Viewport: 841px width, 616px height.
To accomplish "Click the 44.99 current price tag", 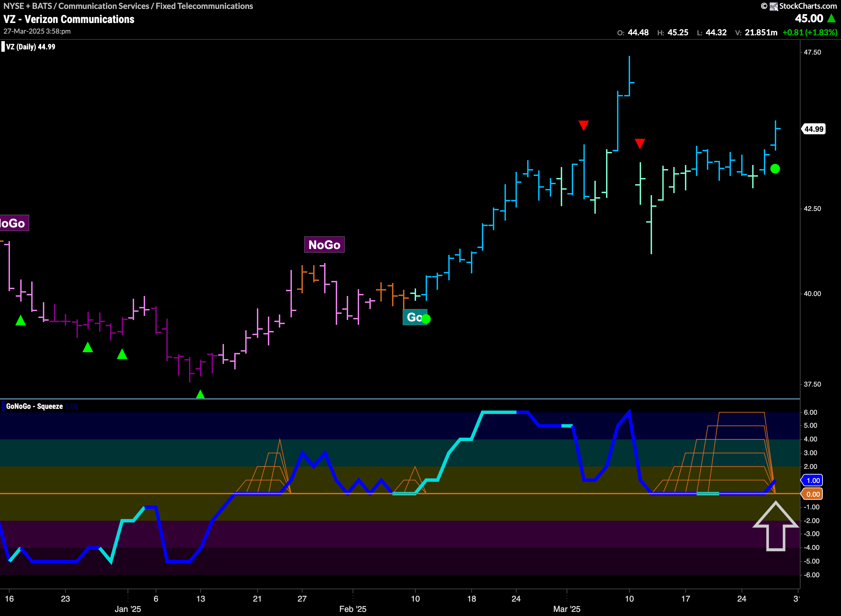I will 814,129.
